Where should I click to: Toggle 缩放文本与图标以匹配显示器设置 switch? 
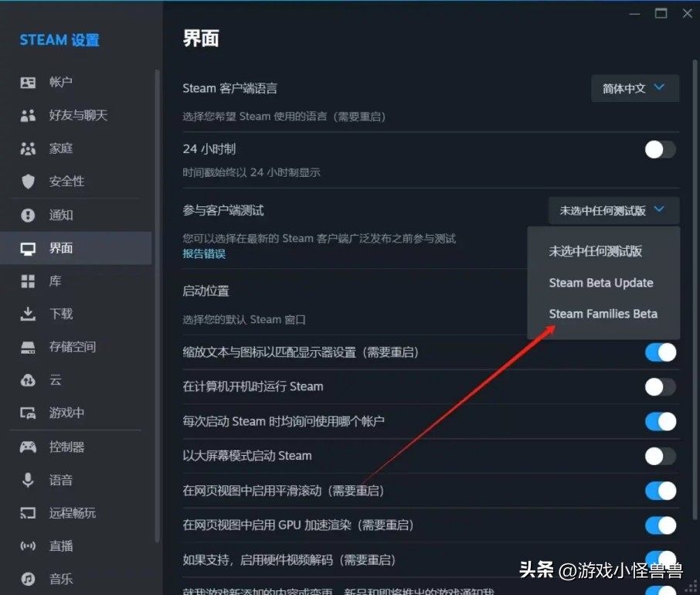point(660,352)
